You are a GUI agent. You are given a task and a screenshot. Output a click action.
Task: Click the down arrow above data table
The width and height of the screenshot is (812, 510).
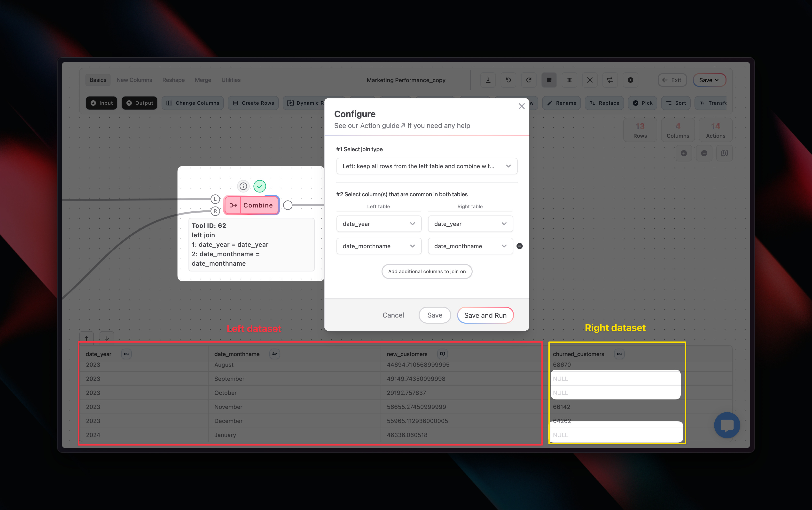[x=107, y=338]
